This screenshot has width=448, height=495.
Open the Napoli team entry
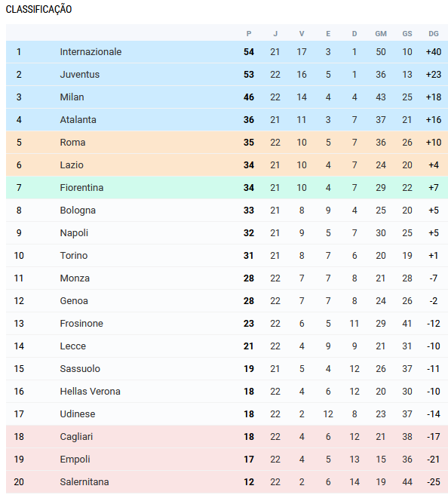tap(74, 233)
